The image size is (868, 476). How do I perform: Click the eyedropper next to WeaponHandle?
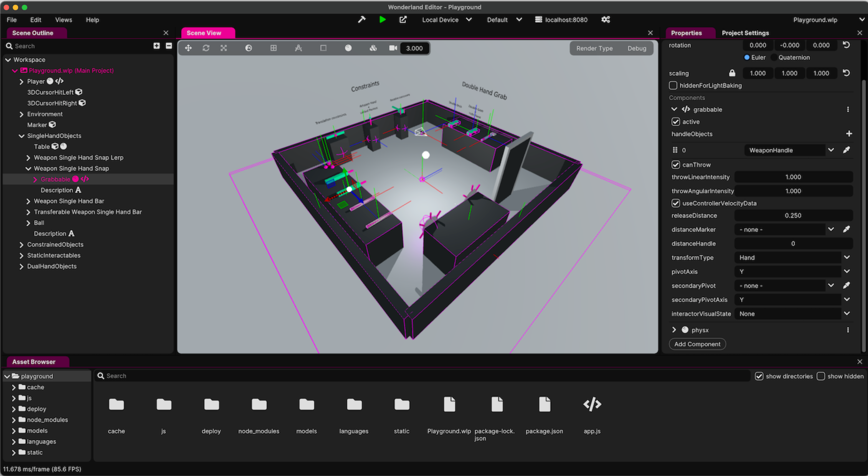click(x=846, y=150)
